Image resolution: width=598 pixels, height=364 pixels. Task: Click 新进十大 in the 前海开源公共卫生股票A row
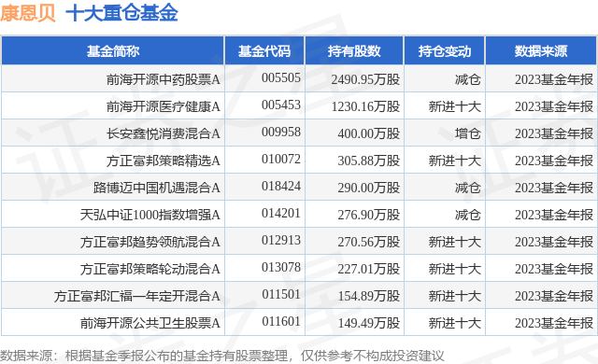point(455,323)
